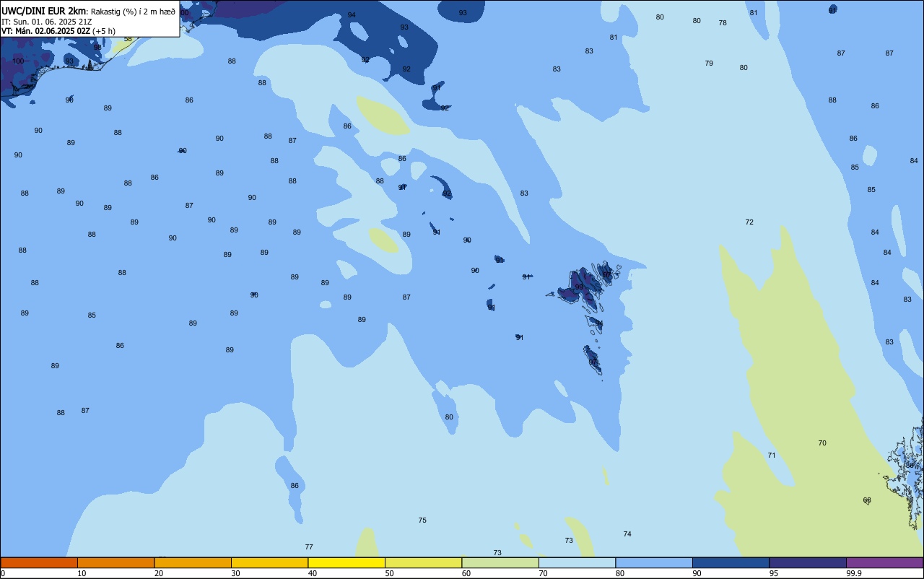Click the 80–90 medium blue legend swatch
The height and width of the screenshot is (579, 924).
coord(654,562)
